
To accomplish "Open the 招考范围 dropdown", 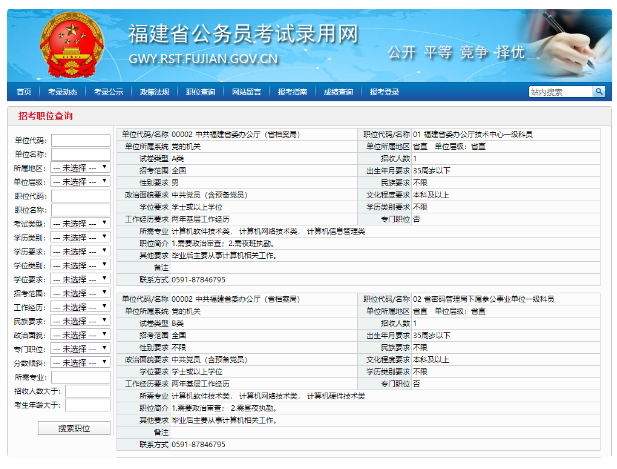I will coord(80,293).
